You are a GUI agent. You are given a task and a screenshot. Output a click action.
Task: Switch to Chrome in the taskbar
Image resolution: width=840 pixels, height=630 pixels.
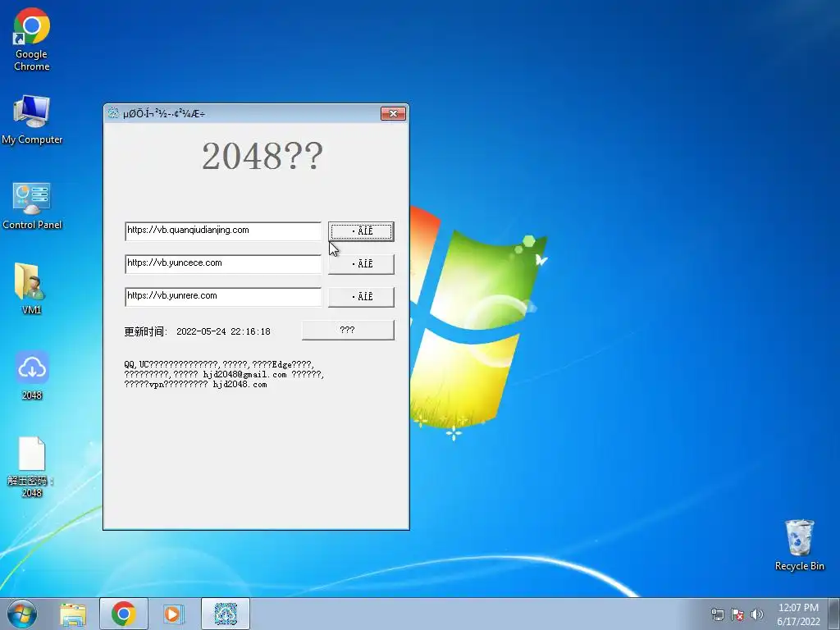click(x=124, y=614)
